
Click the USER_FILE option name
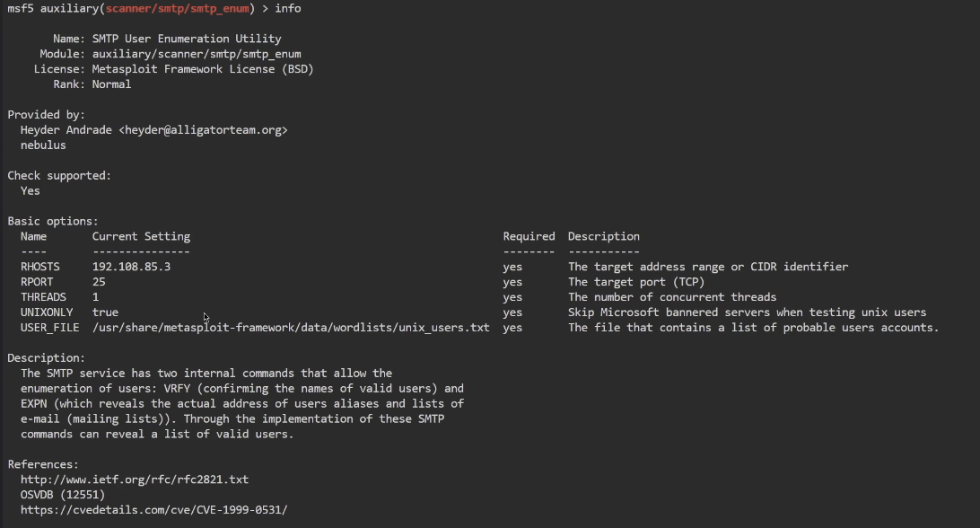[x=49, y=328]
